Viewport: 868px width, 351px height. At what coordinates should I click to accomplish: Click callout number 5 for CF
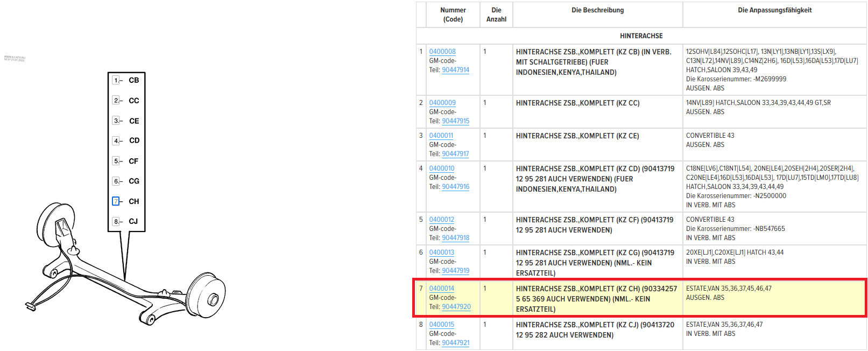116,161
